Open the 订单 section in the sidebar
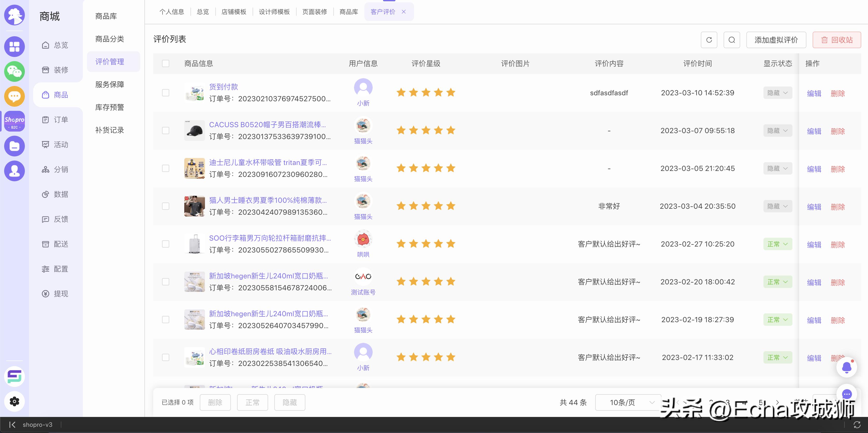 60,120
